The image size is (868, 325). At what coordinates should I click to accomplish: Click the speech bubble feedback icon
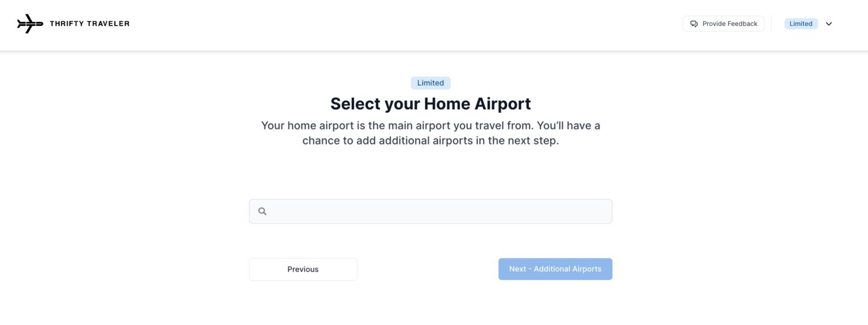coord(694,24)
